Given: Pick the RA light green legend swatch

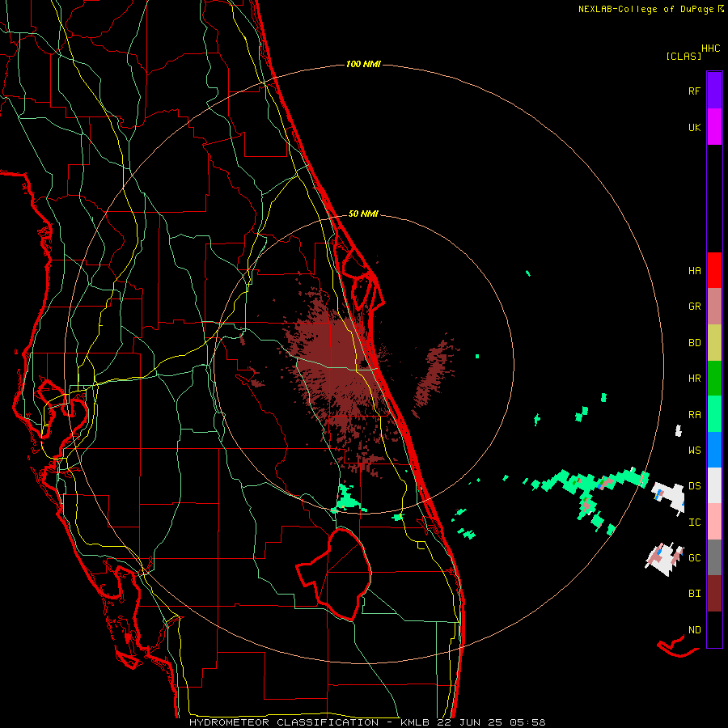Looking at the screenshot, I should tap(714, 413).
